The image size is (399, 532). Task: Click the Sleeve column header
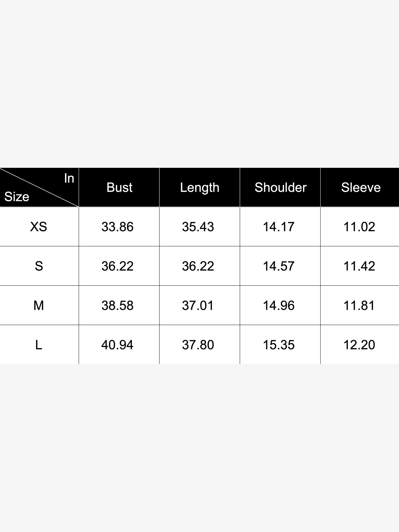tap(361, 187)
